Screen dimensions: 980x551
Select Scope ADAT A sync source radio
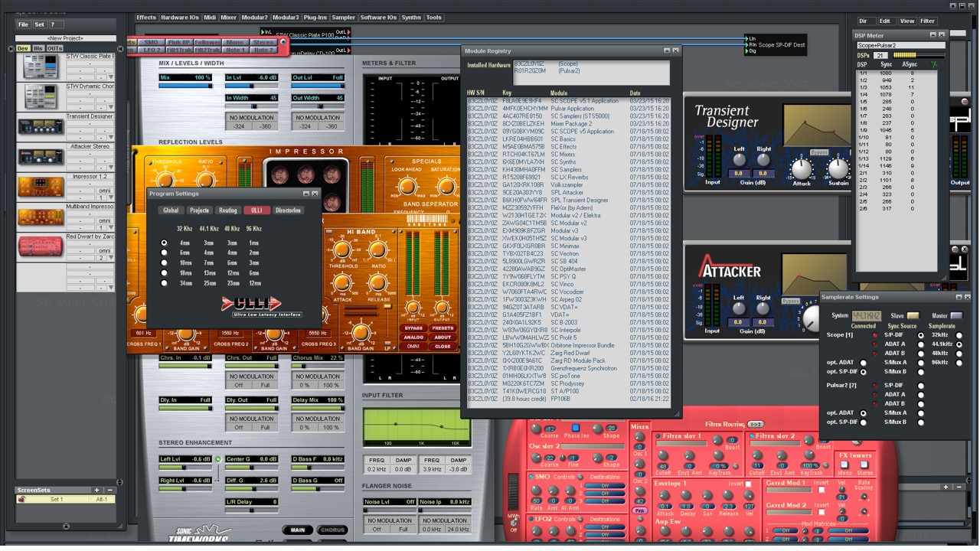coord(921,344)
